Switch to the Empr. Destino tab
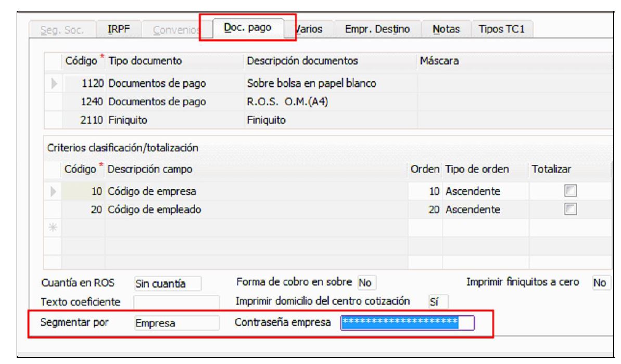This screenshot has height=364, width=621. click(377, 29)
